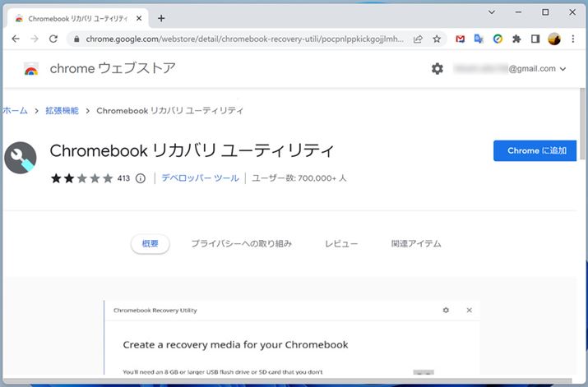The height and width of the screenshot is (387, 588).
Task: Click the Chromebook リカバリ ユーティリティ heading
Action: 192,150
